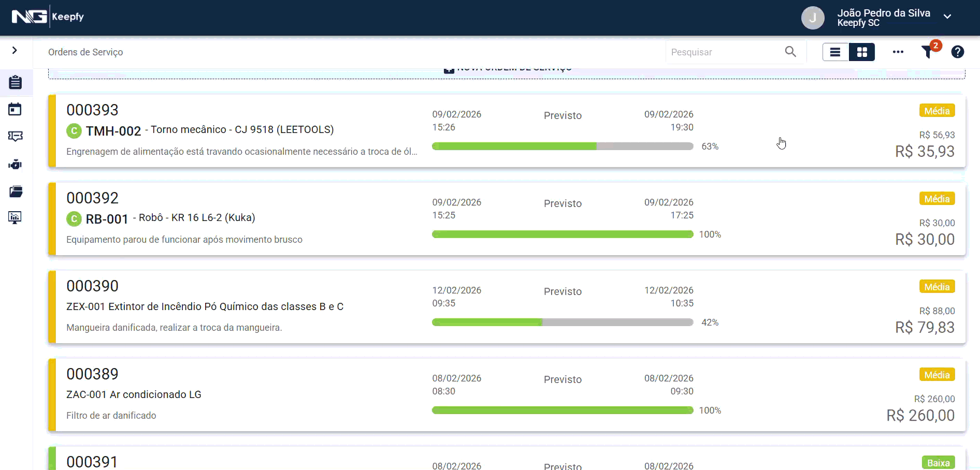Select the equipment engine icon in sidebar

[x=15, y=165]
